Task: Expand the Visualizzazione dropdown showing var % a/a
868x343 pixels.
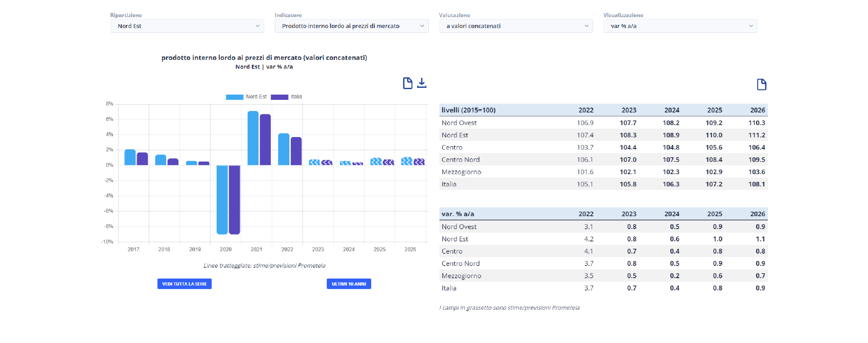Action: pyautogui.click(x=680, y=26)
